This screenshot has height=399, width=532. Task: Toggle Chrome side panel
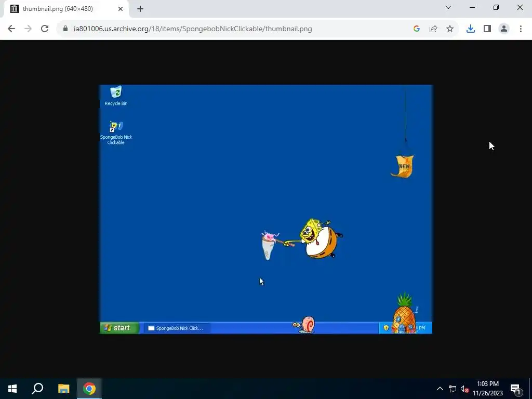487,29
